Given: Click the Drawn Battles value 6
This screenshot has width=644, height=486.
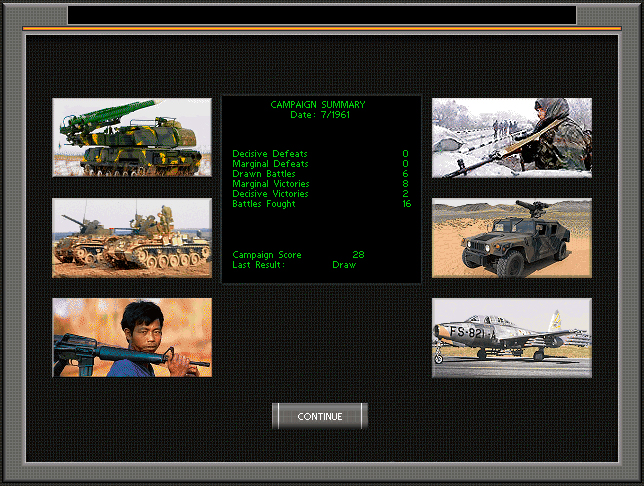Looking at the screenshot, I should pos(405,174).
